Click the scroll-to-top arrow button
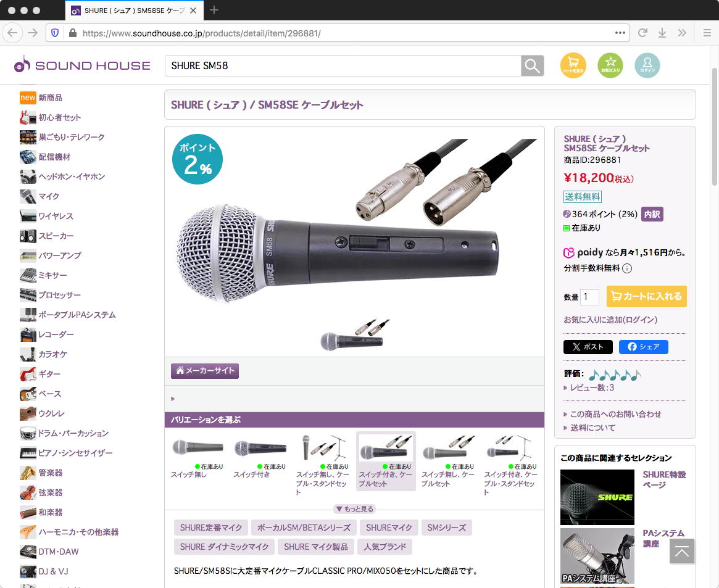Screen dimensions: 719x588 (x=681, y=551)
